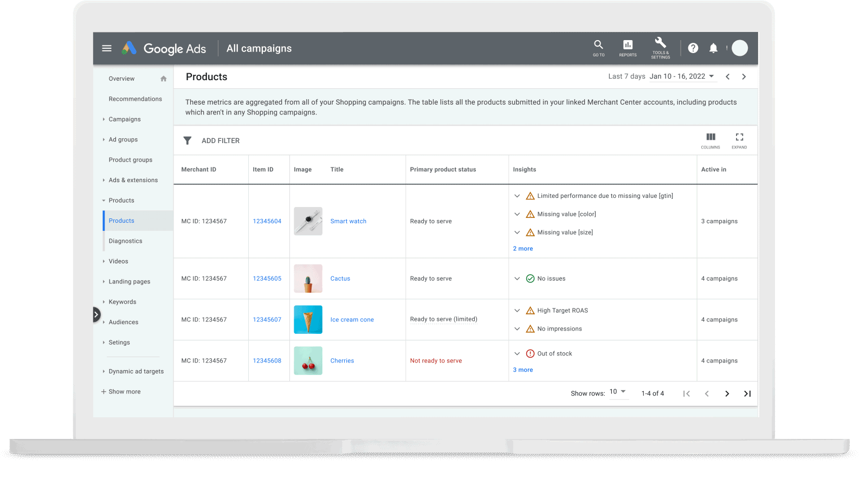This screenshot has height=504, width=859.
Task: Click "2 more" insights link
Action: tap(522, 249)
